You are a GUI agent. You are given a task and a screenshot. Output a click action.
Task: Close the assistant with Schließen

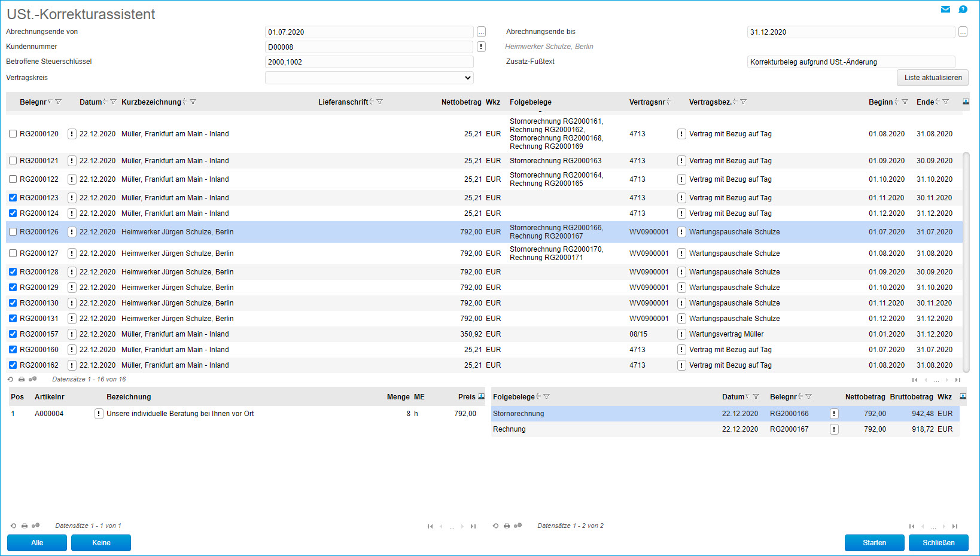[x=938, y=543]
